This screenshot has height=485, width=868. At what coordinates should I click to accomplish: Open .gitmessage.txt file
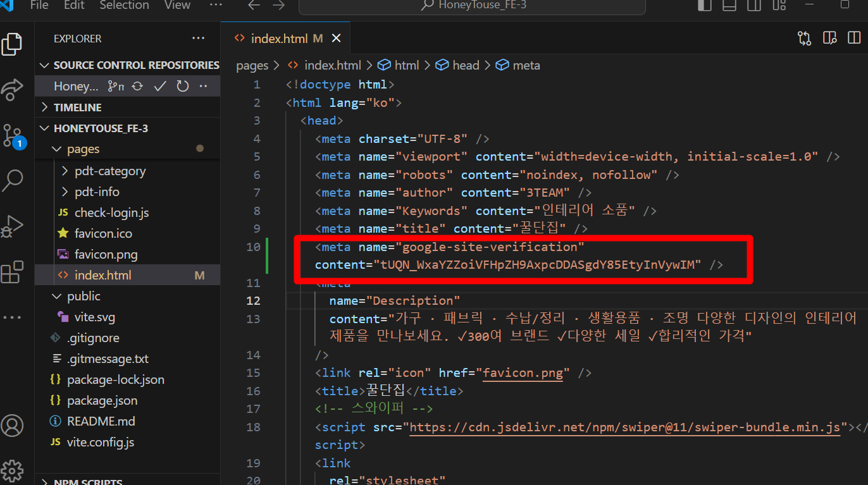tap(128, 359)
